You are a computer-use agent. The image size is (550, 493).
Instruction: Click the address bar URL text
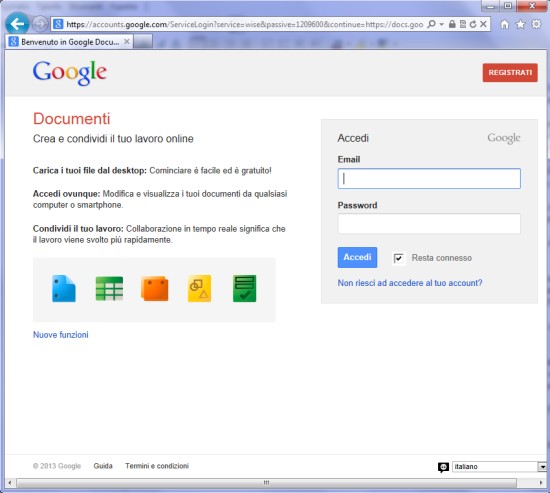pyautogui.click(x=244, y=24)
